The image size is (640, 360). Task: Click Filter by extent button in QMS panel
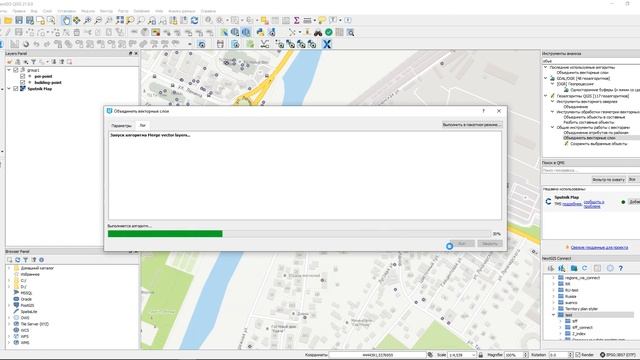[608, 180]
